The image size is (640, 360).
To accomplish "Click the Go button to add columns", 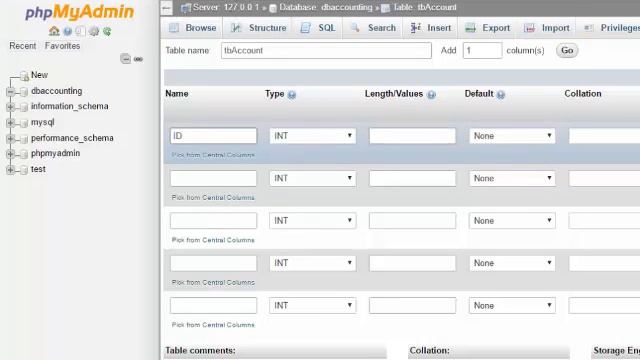I will (x=567, y=51).
